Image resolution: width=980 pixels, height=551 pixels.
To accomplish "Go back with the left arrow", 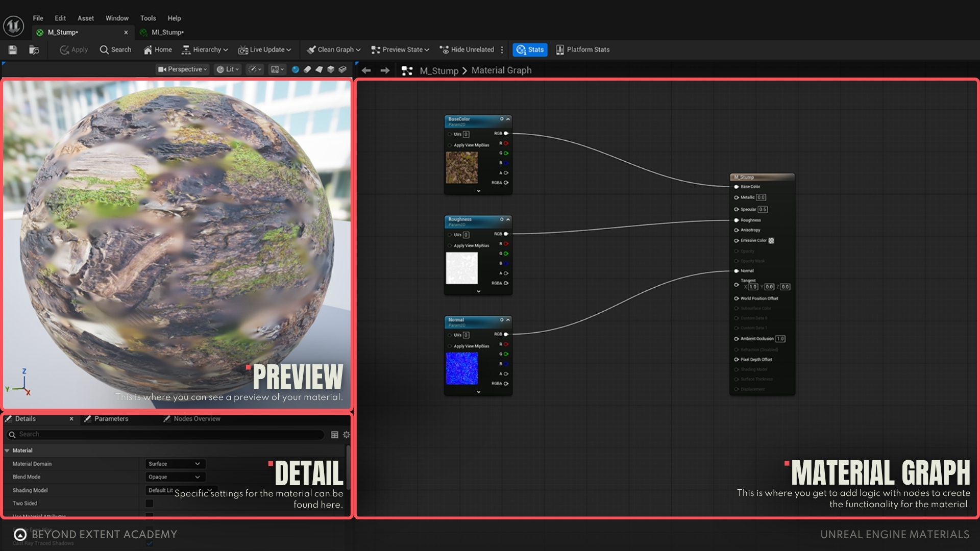I will 366,70.
